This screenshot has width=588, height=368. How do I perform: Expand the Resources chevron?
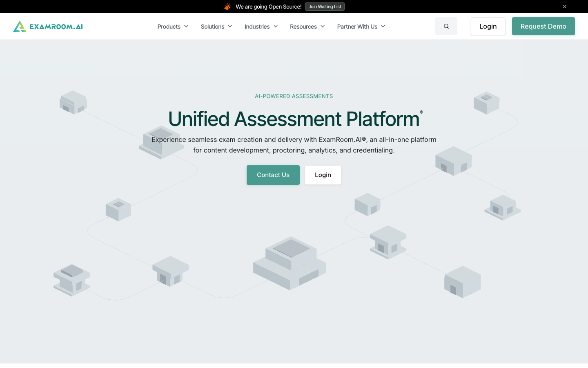click(x=323, y=26)
